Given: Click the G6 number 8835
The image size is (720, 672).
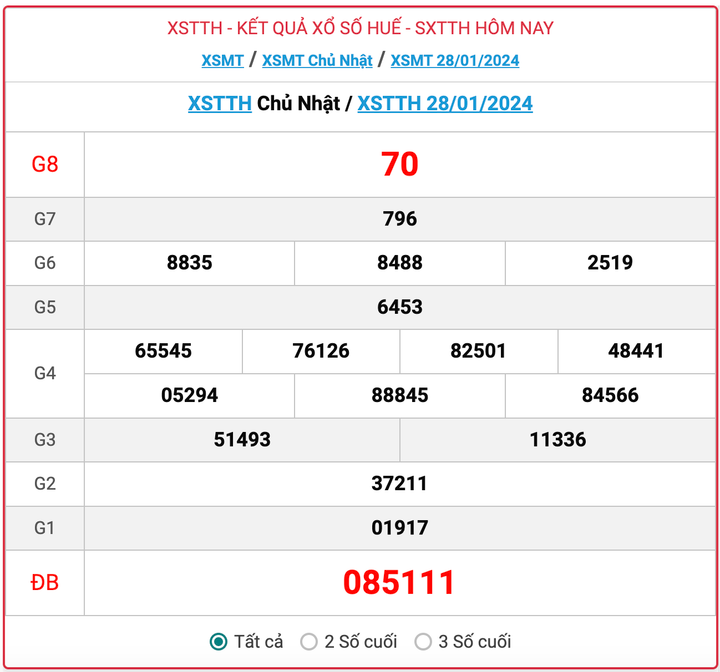Looking at the screenshot, I should point(190,263).
